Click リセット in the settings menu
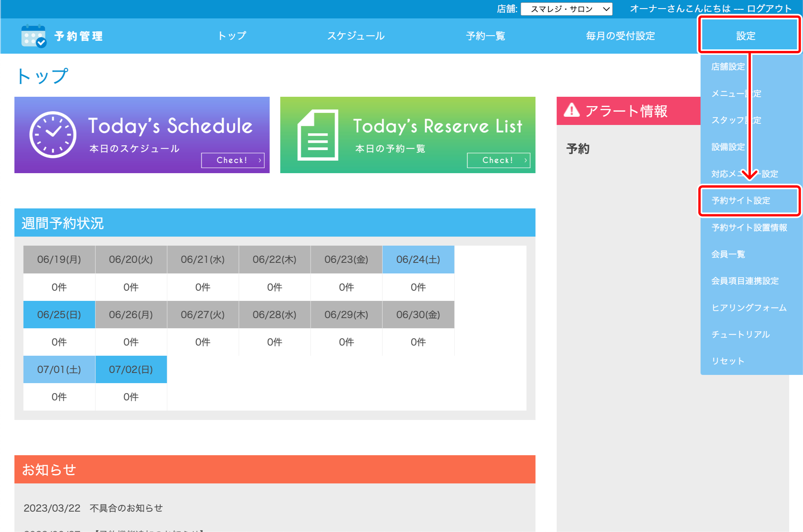Screen dimensions: 803x532 click(728, 361)
